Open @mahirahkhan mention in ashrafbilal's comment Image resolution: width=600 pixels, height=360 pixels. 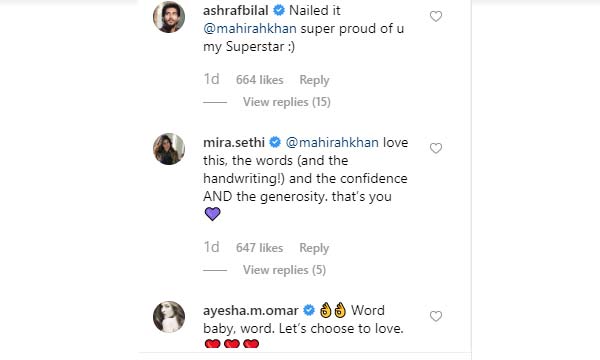pos(249,29)
